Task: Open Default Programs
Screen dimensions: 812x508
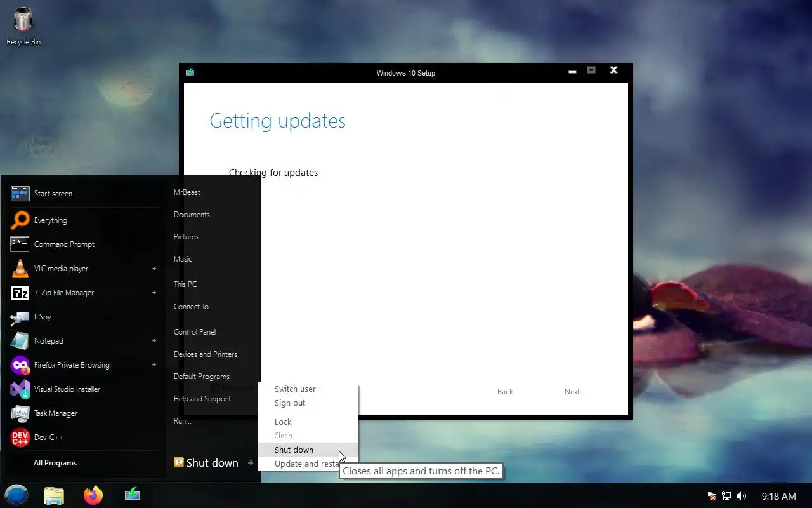Action: click(x=202, y=377)
